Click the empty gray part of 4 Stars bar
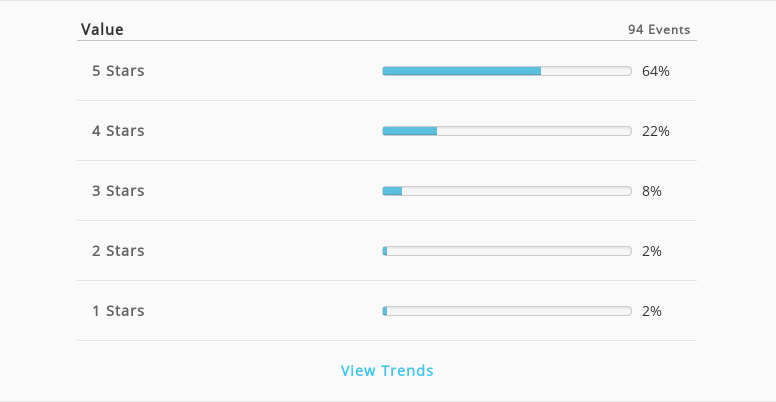The width and height of the screenshot is (776, 402). click(x=534, y=131)
